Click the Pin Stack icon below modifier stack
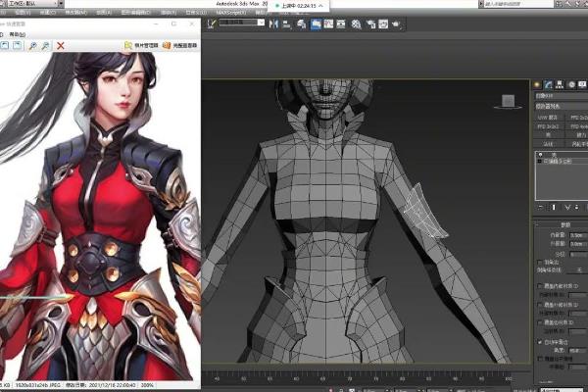This screenshot has height=392, width=588. point(540,208)
